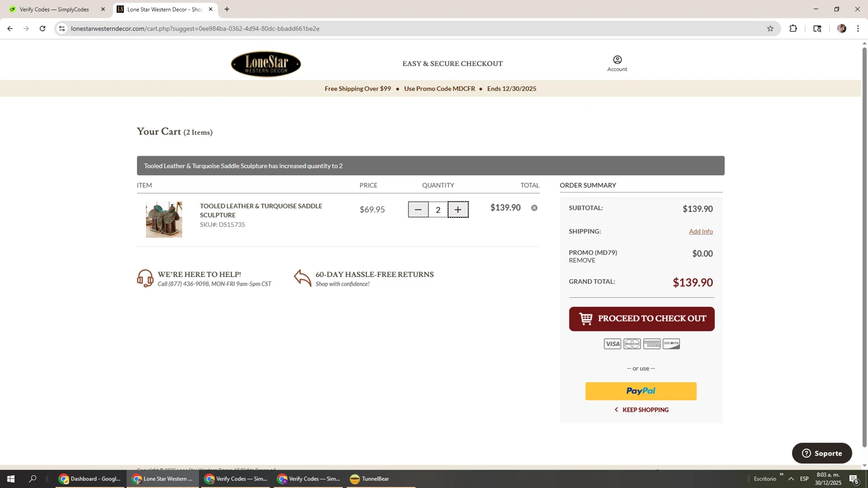Open a new browser tab
Screen dimensions: 868x488
[227, 9]
